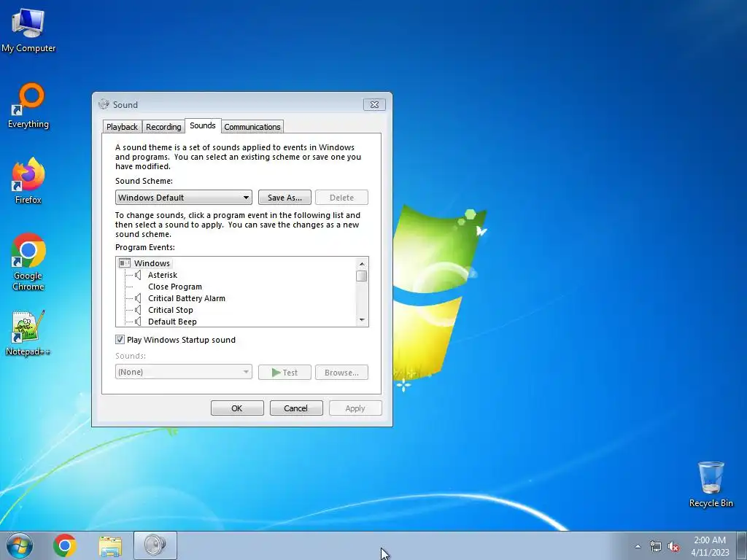Show hidden tray icons arrow

point(638,547)
